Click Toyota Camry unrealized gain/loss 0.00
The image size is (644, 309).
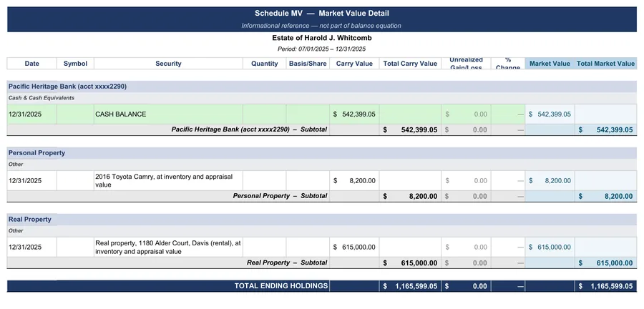466,180
